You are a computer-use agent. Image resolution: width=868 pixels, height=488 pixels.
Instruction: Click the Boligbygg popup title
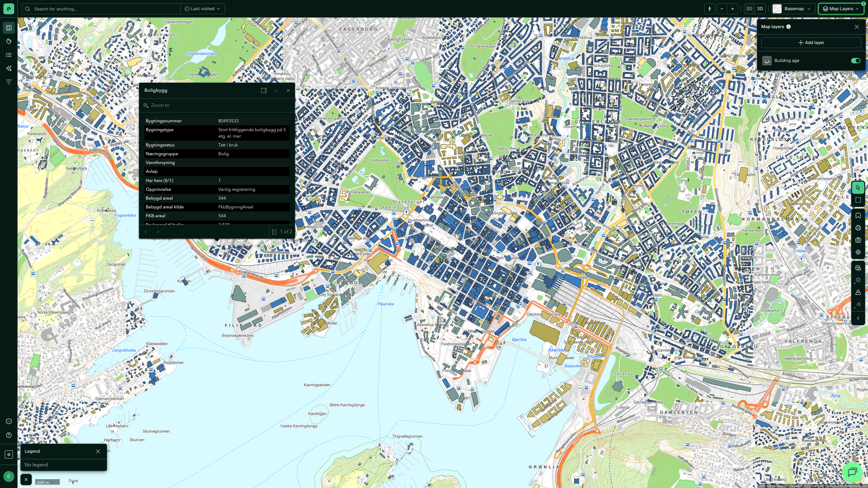(x=156, y=90)
